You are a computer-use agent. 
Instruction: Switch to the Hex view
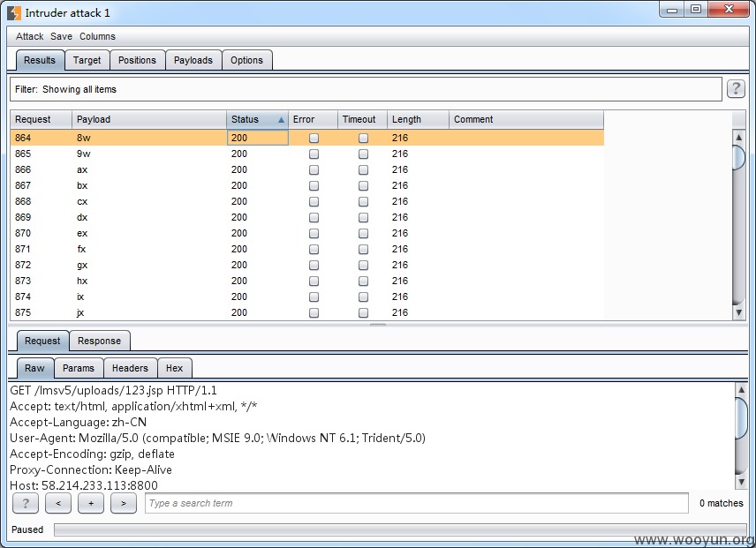(x=175, y=368)
